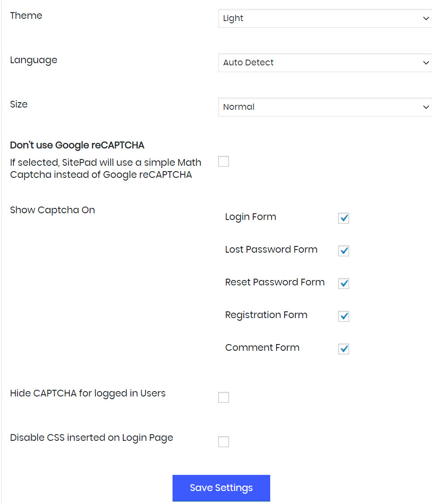
Task: Click the Comment Form label text
Action: point(262,348)
